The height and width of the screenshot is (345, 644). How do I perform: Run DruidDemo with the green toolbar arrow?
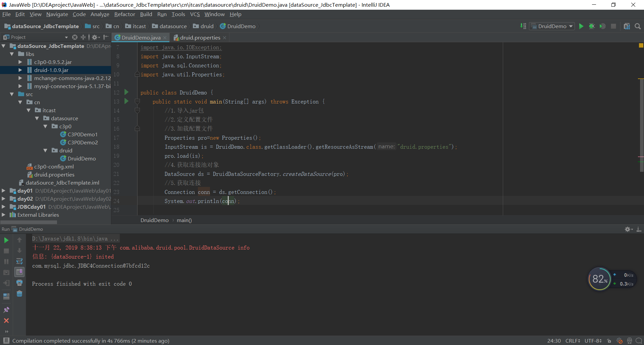(581, 26)
